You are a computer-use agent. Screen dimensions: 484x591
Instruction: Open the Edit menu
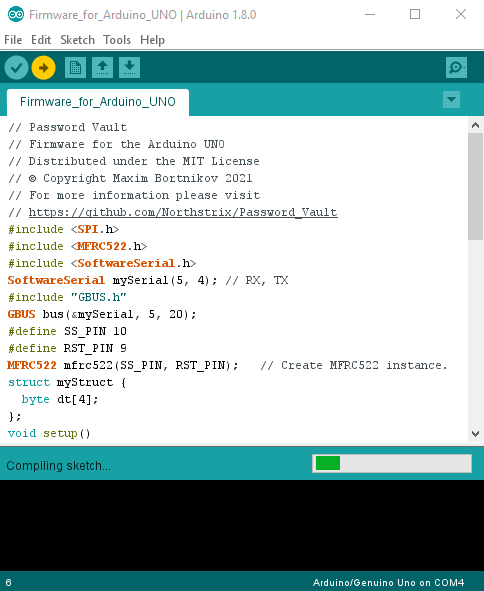tap(41, 40)
